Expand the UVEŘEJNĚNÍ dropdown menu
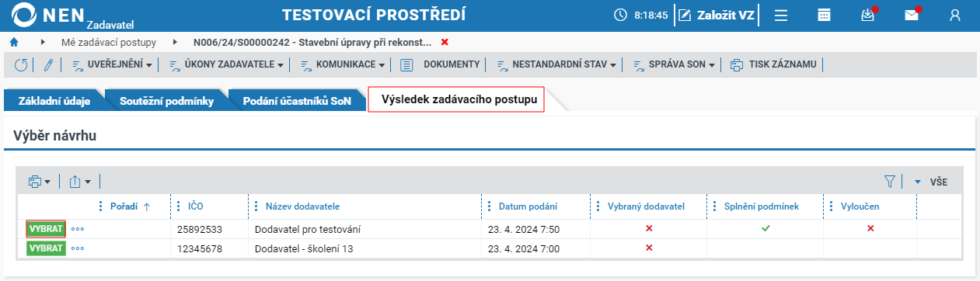The image size is (980, 281). pyautogui.click(x=113, y=64)
